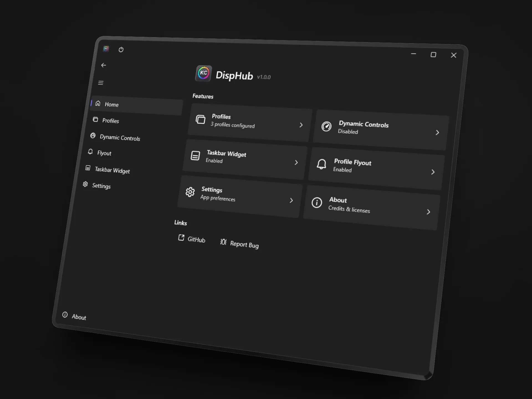Click the 'Disabled' status under Dynamic Controls
Screen dimensions: 532x399
click(348, 131)
